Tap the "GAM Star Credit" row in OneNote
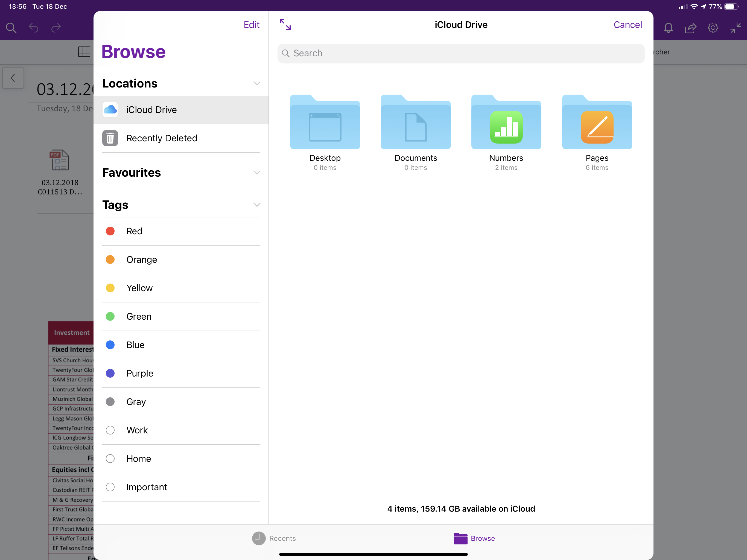Viewport: 747px width, 560px height. click(71, 380)
